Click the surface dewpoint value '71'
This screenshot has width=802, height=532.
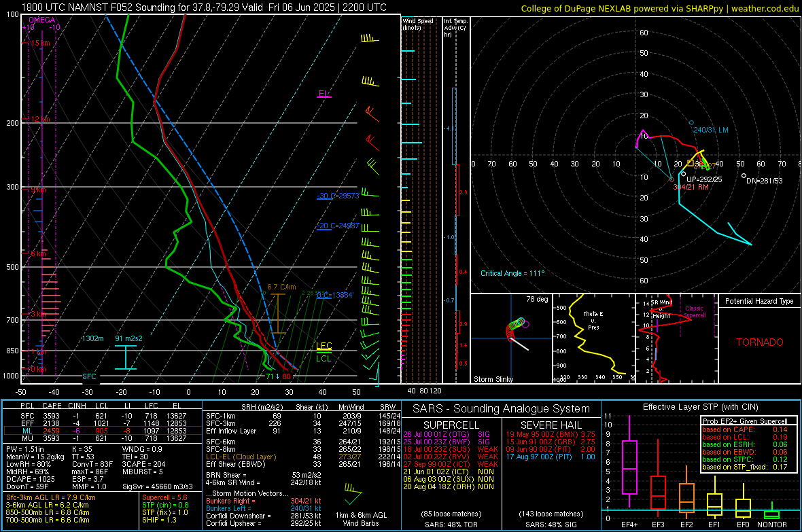click(x=270, y=376)
